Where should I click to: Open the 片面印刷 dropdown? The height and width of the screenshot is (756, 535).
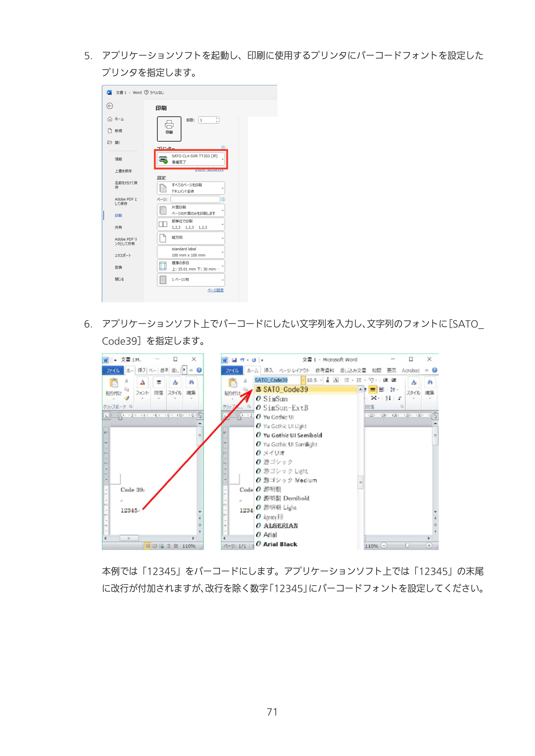coord(191,210)
